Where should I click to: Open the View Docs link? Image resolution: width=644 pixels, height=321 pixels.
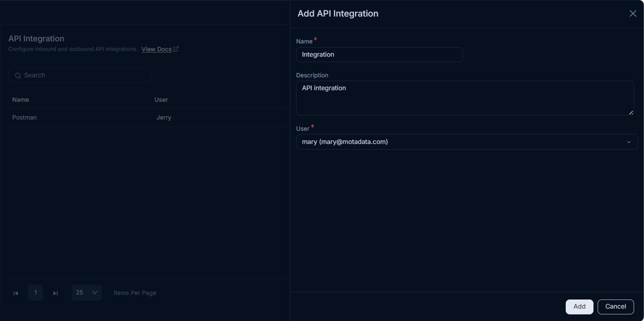coord(157,49)
